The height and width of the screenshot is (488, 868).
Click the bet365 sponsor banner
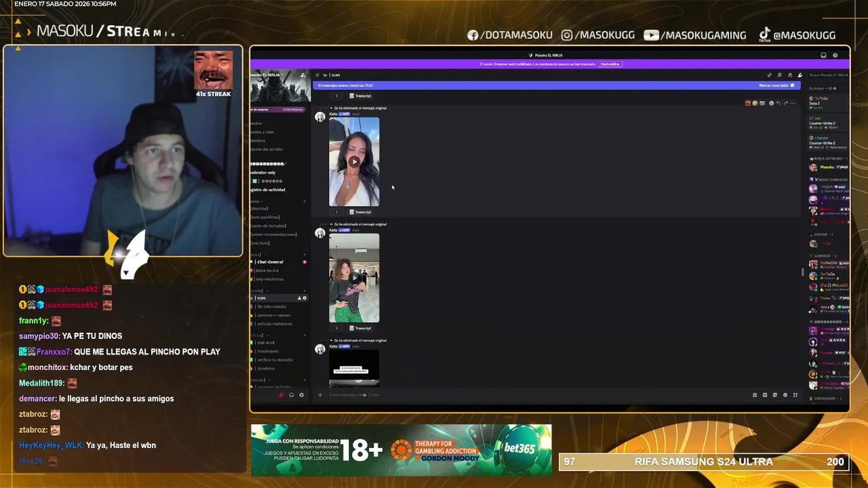point(401,450)
